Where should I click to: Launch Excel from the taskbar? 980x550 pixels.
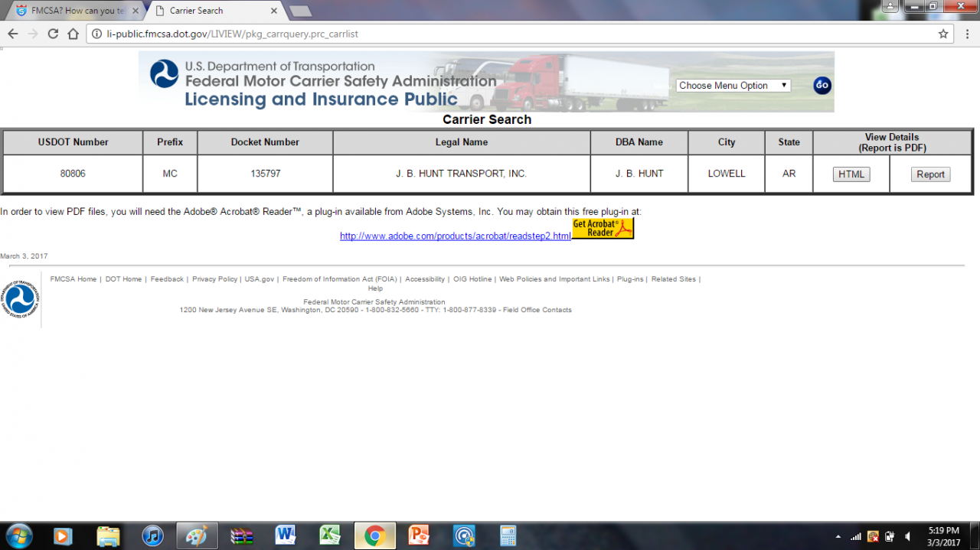point(330,535)
